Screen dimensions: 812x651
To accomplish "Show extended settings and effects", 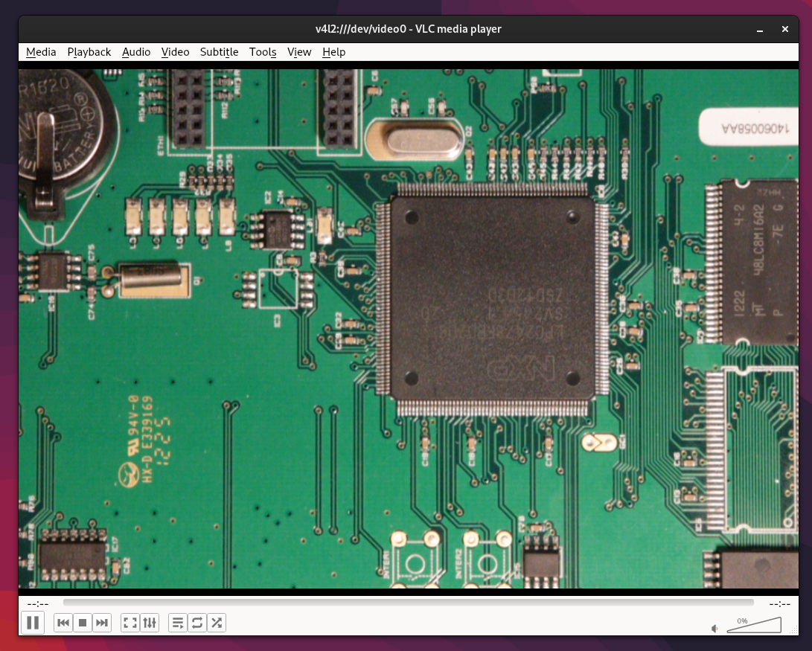I will pos(150,623).
